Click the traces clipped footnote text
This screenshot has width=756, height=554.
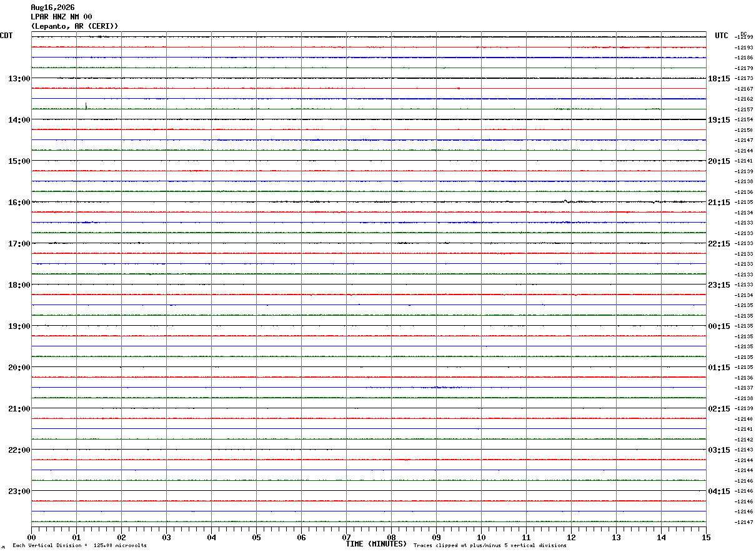click(490, 546)
